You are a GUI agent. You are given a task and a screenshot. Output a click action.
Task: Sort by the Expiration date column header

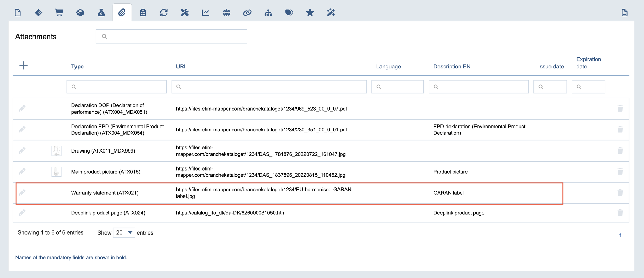click(589, 63)
